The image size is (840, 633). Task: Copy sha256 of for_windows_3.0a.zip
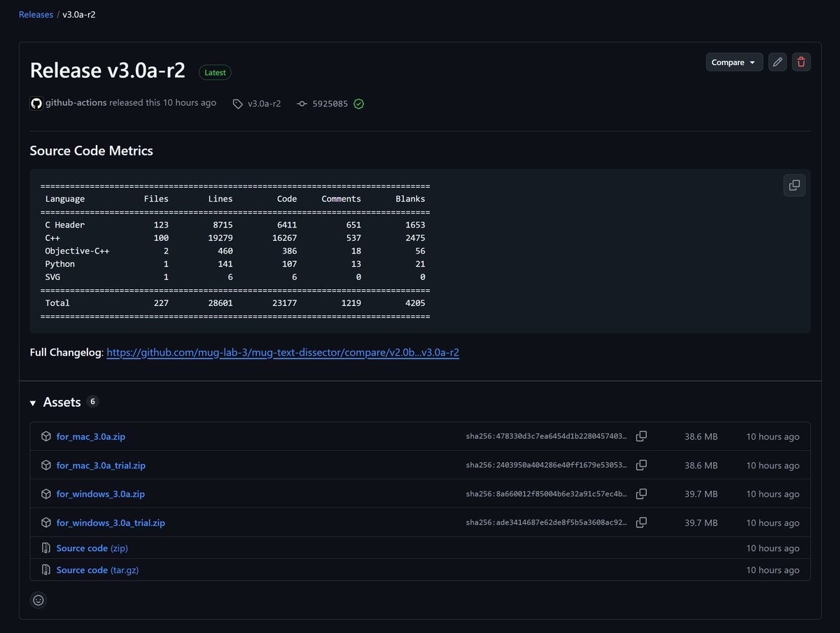click(641, 494)
